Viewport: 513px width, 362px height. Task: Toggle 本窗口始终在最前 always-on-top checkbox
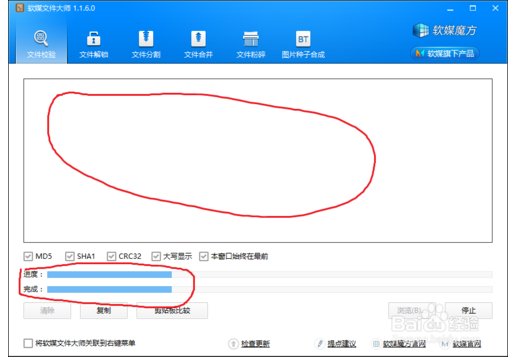click(x=203, y=256)
